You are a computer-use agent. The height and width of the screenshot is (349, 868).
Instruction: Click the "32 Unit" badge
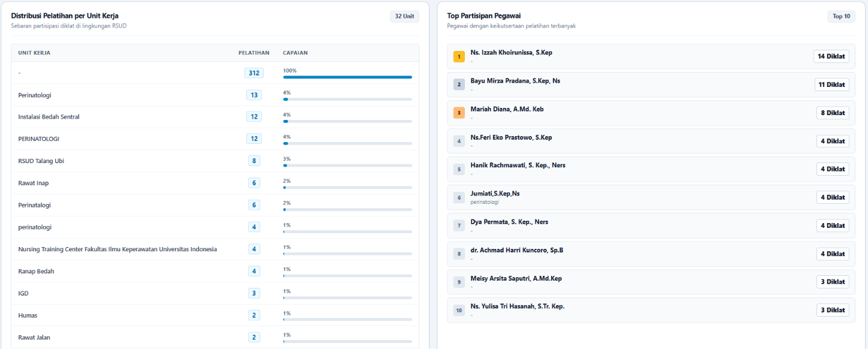[404, 16]
